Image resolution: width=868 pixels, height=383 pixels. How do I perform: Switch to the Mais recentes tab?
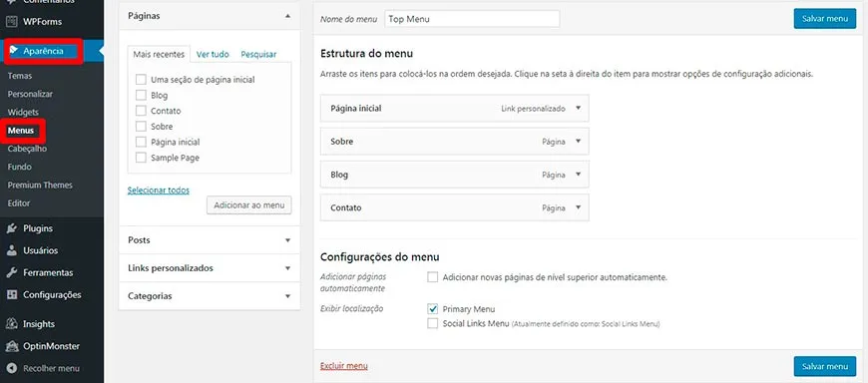159,54
